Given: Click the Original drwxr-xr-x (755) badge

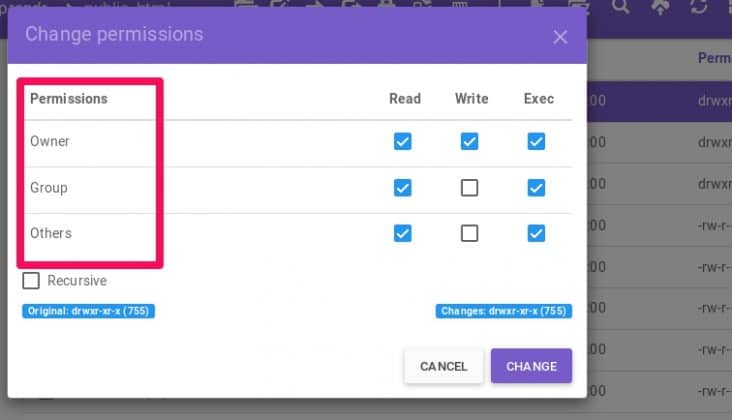Looking at the screenshot, I should coord(88,311).
